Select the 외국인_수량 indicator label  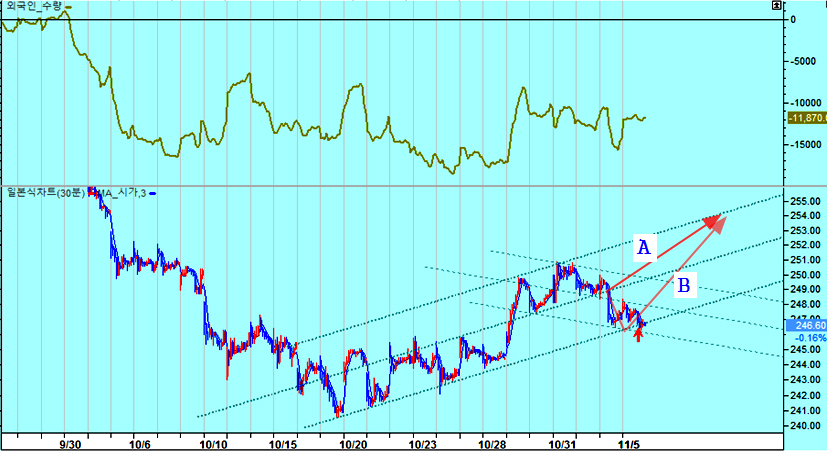[32, 7]
